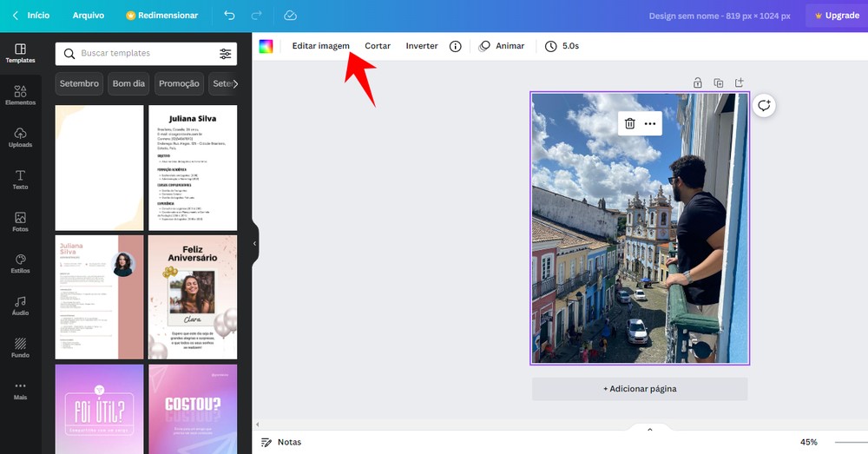The image size is (868, 454).
Task: Expand the pages drawer chevron at bottom
Action: click(650, 429)
